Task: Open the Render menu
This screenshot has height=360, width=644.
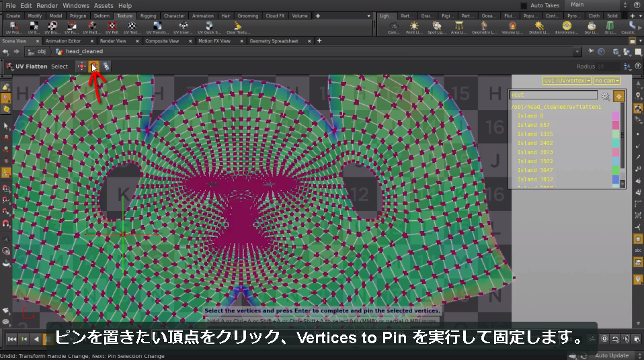Action: tap(47, 6)
